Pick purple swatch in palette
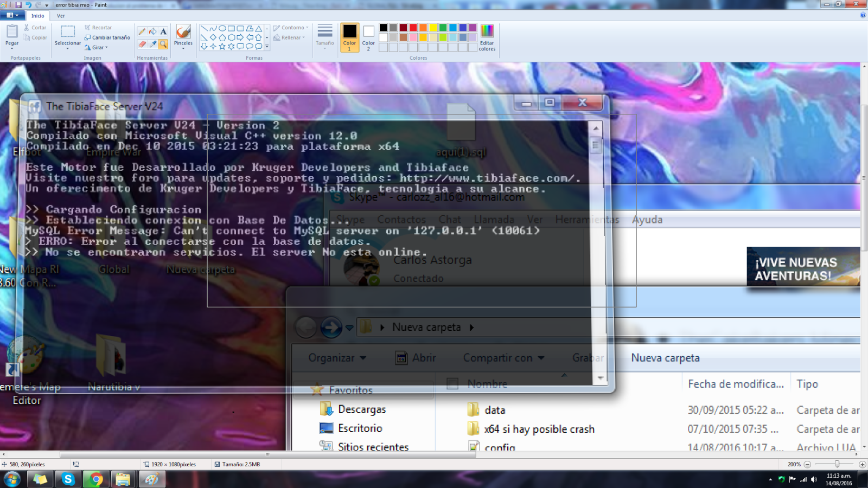 [x=473, y=28]
